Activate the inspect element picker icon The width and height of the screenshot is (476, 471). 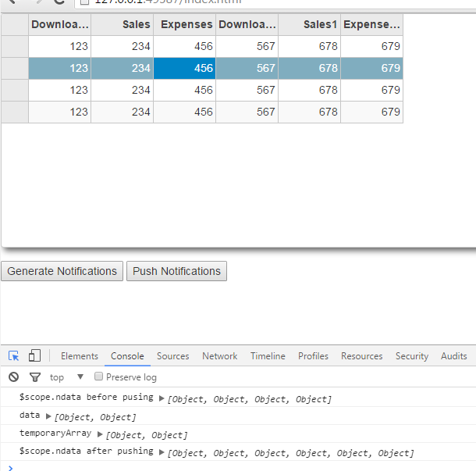coord(14,356)
